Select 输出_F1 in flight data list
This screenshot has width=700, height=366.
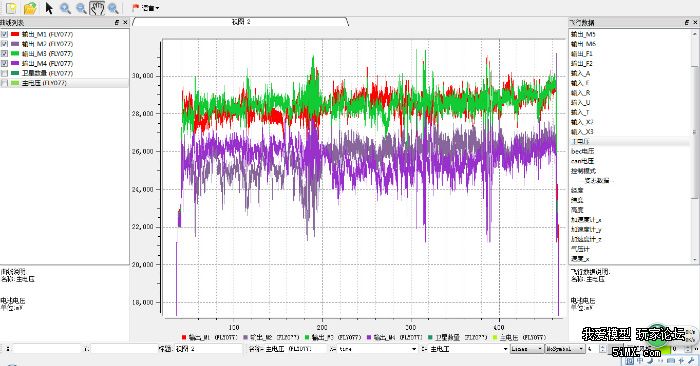[582, 54]
